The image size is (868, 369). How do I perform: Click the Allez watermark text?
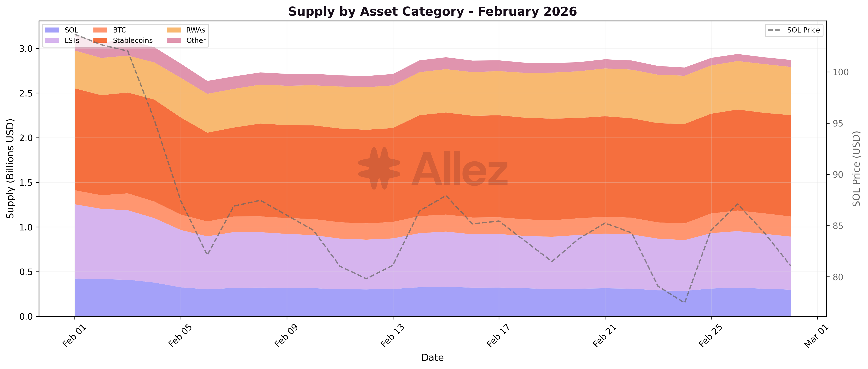460,170
